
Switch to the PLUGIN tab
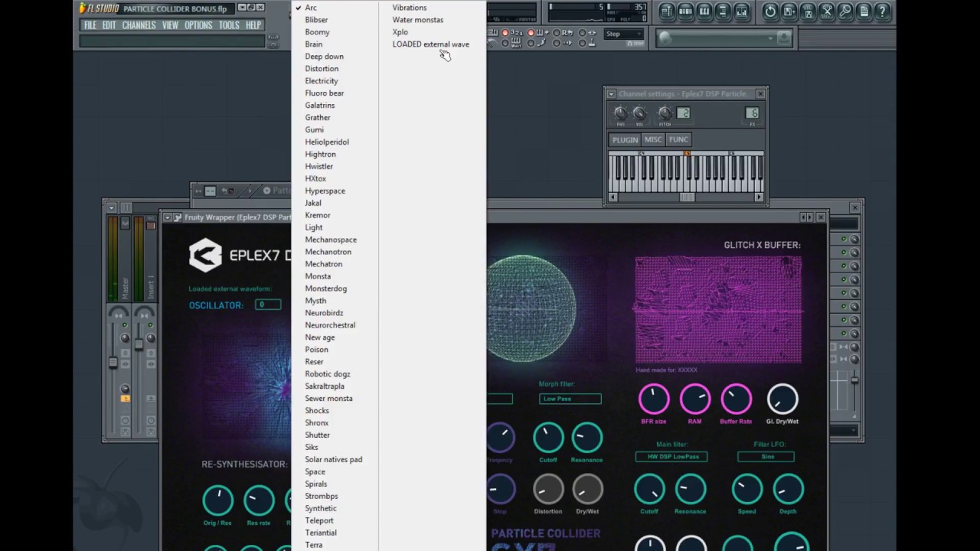625,139
